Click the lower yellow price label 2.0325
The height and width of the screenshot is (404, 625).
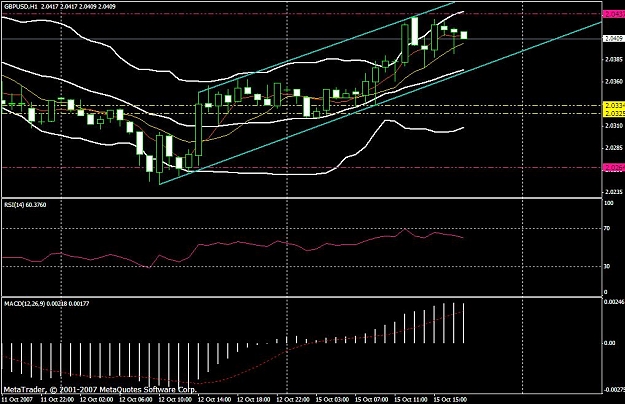[x=614, y=114]
